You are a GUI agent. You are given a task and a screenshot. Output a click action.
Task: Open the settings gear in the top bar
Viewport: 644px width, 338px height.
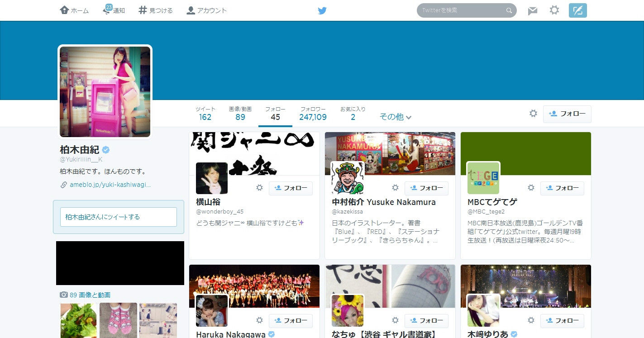(x=554, y=10)
